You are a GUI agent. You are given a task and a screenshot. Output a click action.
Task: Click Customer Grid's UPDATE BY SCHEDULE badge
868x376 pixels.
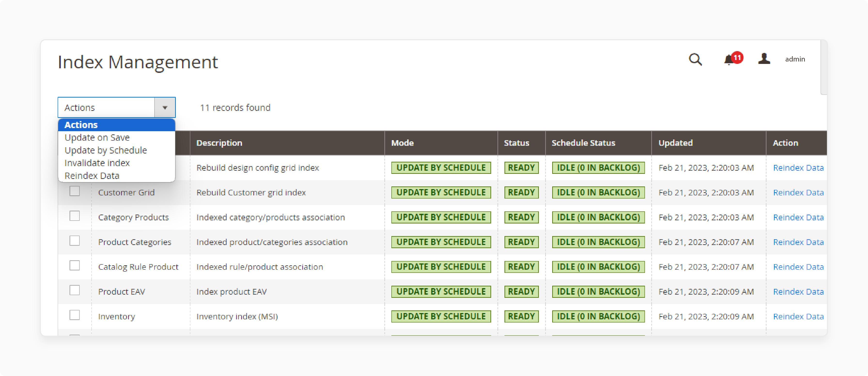point(441,193)
